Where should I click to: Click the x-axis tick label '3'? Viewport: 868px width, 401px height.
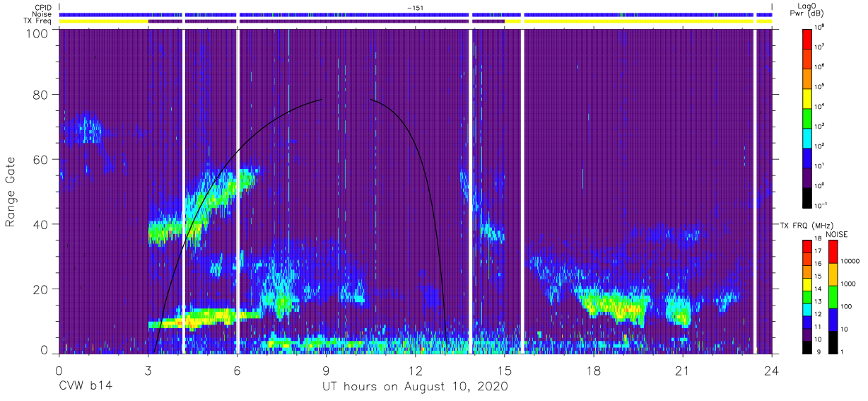148,371
